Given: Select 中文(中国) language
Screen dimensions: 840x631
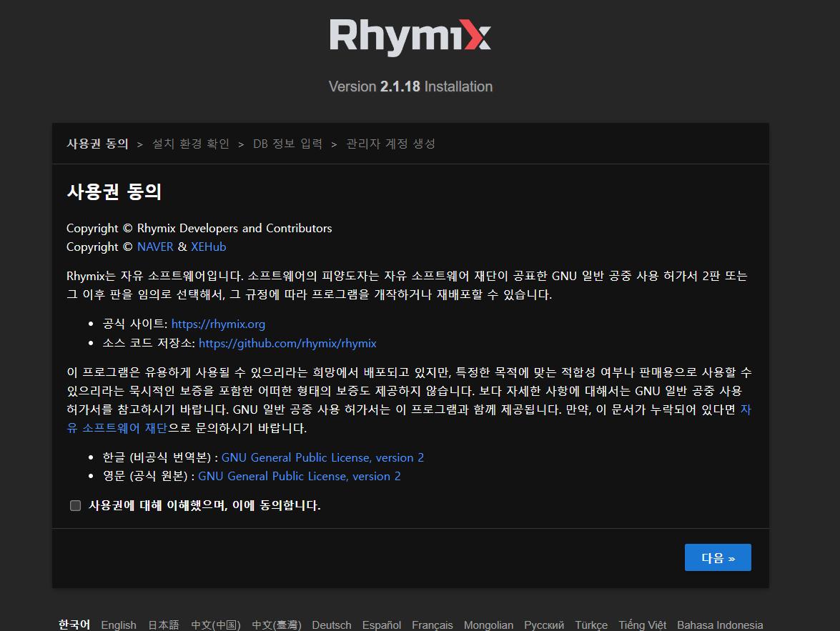Looking at the screenshot, I should [216, 625].
